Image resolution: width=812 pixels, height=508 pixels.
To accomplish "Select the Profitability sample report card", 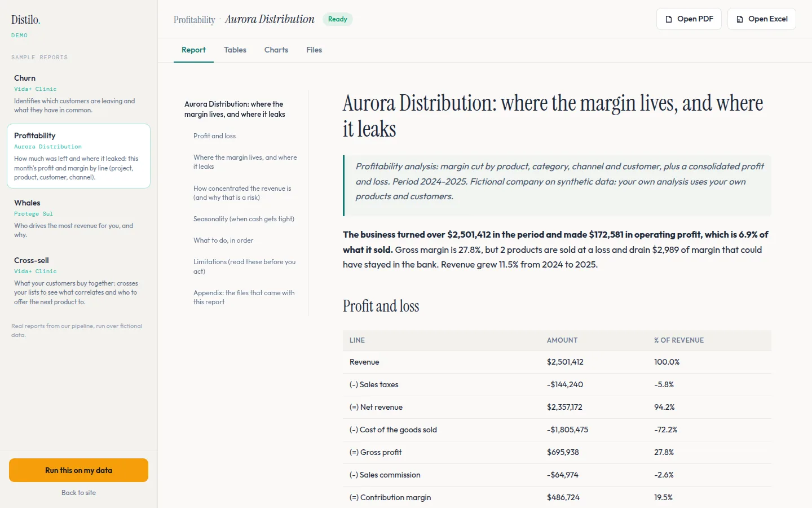I will (78, 156).
